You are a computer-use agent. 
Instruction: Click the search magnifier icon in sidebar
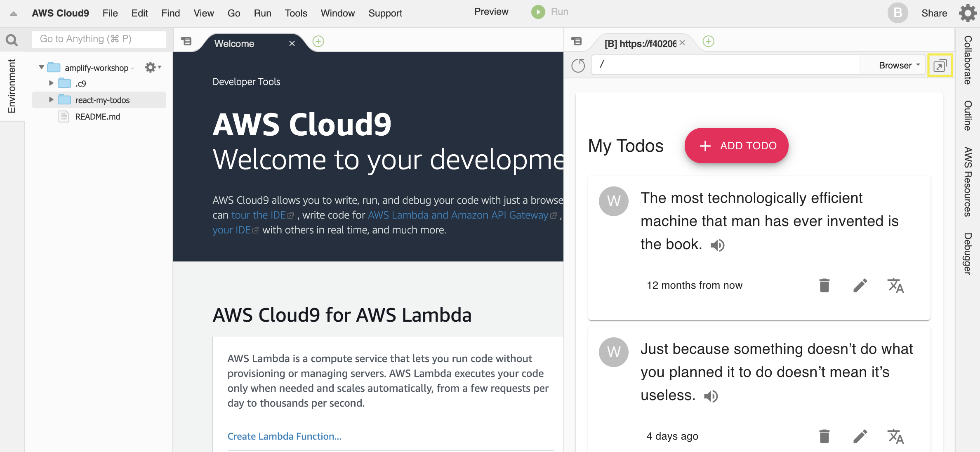(x=12, y=40)
